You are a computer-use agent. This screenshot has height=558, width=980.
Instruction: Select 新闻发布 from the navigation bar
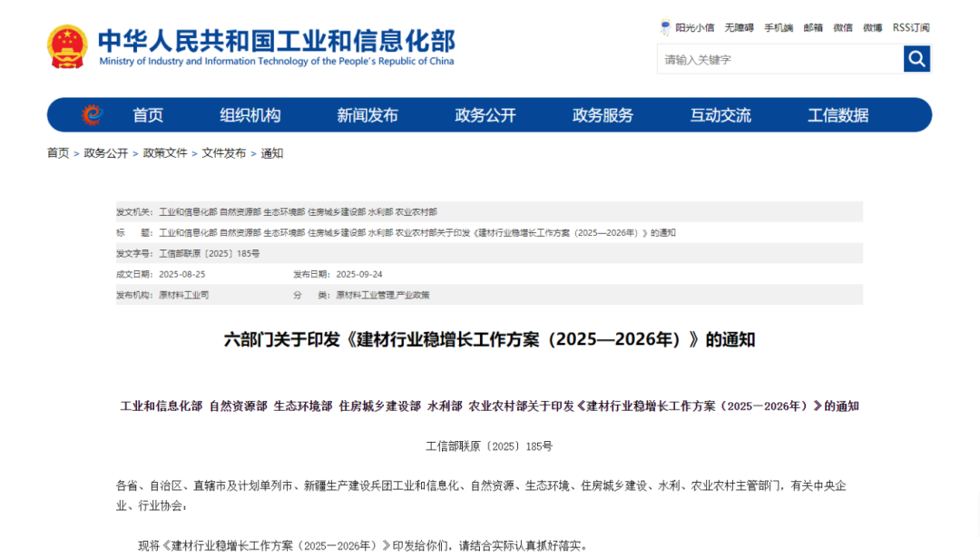[367, 114]
